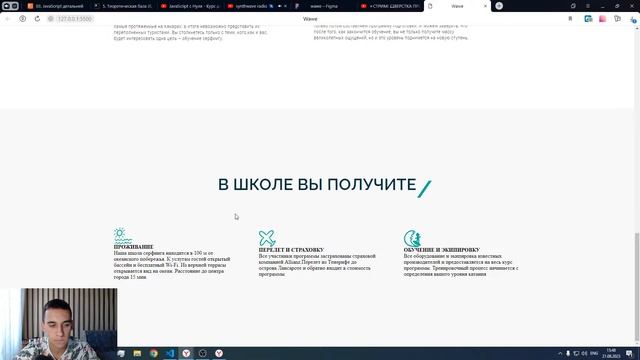This screenshot has width=640, height=360.
Task: Open the notification center icon
Action: pyautogui.click(x=629, y=353)
